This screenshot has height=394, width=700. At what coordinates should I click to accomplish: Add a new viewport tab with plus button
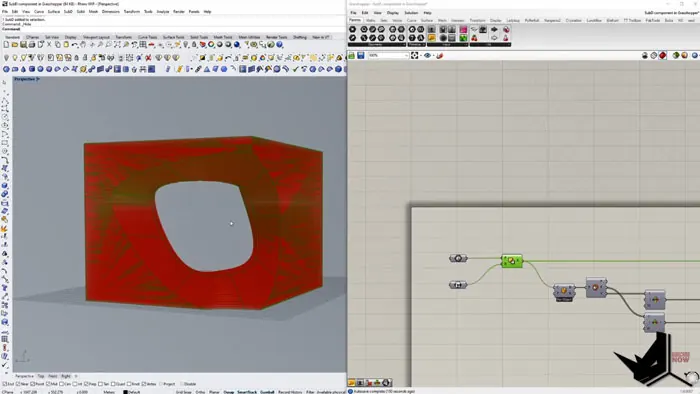coord(76,376)
